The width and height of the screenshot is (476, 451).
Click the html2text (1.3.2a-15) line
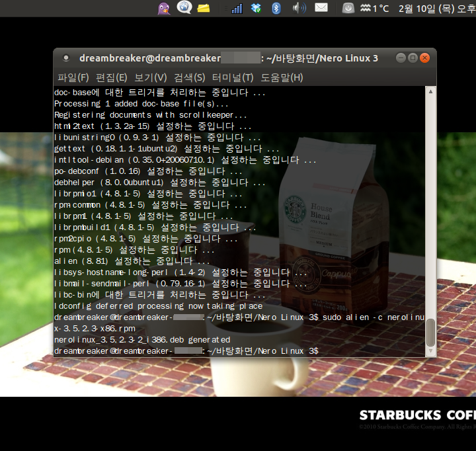tap(153, 126)
